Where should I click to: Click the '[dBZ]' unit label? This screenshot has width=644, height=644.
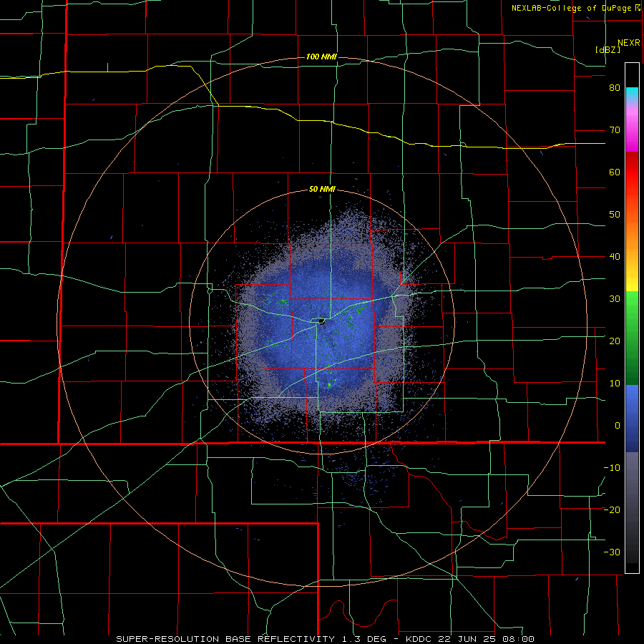[x=608, y=49]
